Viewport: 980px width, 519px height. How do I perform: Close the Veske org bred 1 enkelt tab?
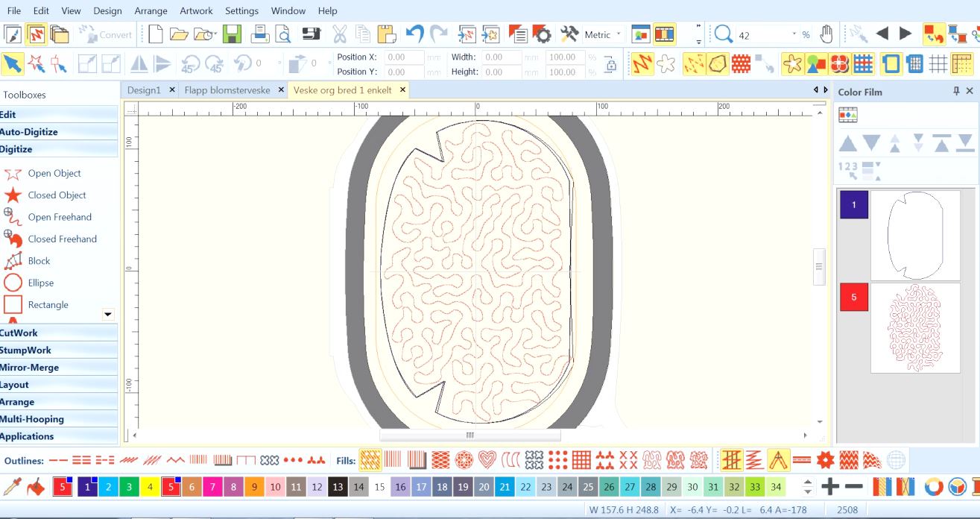(x=402, y=89)
